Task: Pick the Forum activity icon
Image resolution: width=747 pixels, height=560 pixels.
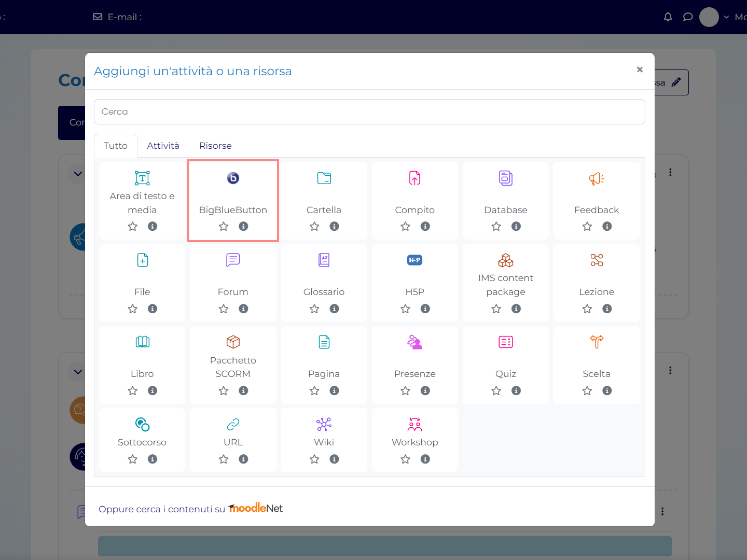Action: point(233,260)
